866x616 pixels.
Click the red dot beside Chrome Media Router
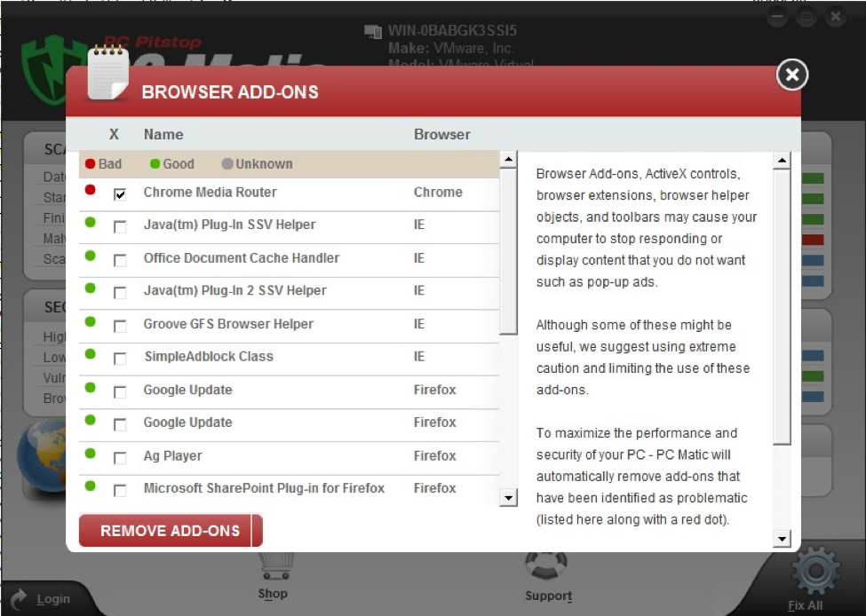click(x=90, y=190)
